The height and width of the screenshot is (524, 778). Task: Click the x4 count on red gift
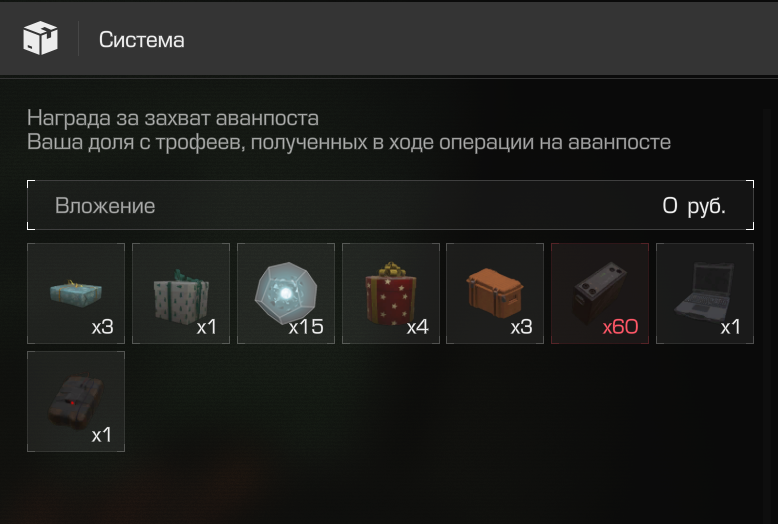click(x=417, y=327)
